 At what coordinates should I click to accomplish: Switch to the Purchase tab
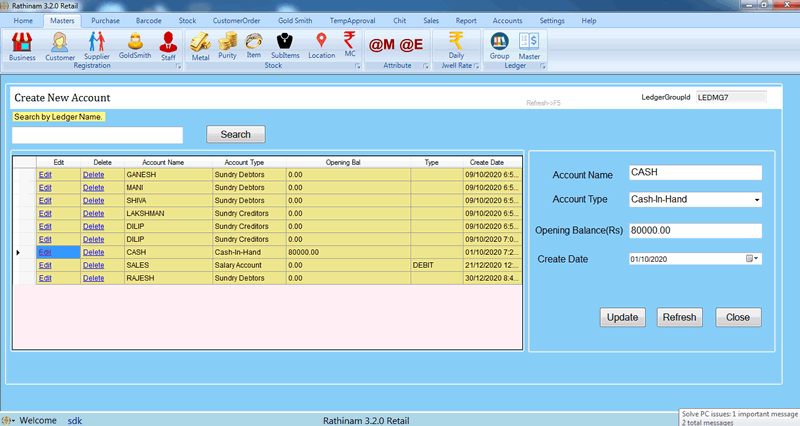[105, 21]
